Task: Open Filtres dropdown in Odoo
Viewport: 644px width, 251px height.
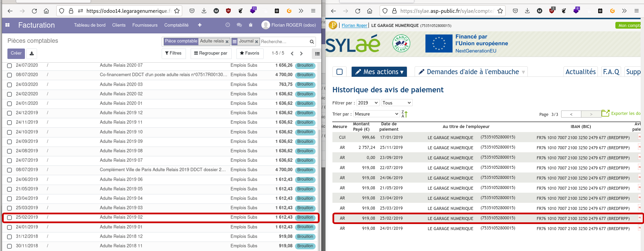Action: coord(173,53)
